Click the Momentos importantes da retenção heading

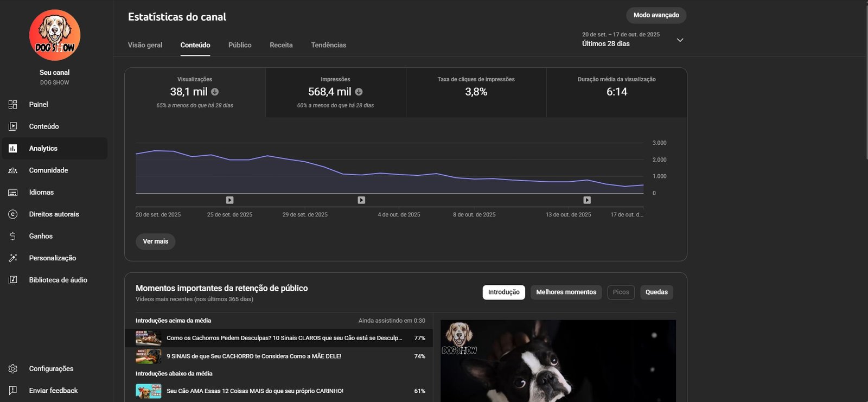point(222,288)
